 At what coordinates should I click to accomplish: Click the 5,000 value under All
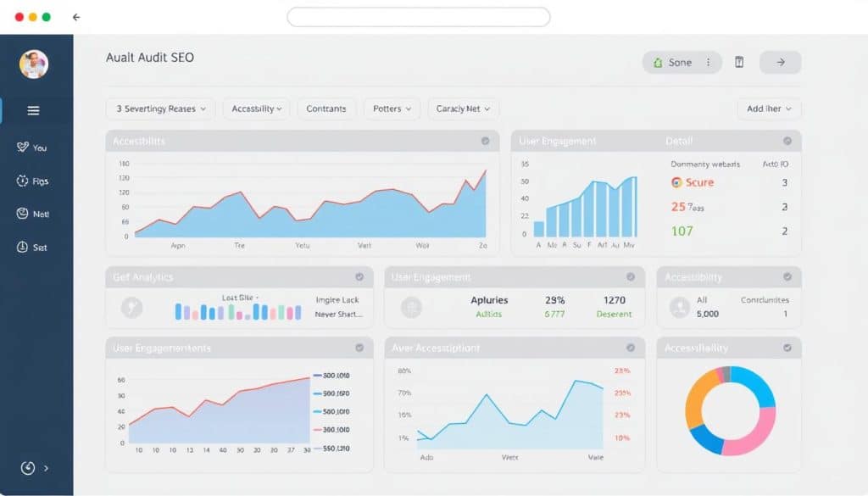708,314
